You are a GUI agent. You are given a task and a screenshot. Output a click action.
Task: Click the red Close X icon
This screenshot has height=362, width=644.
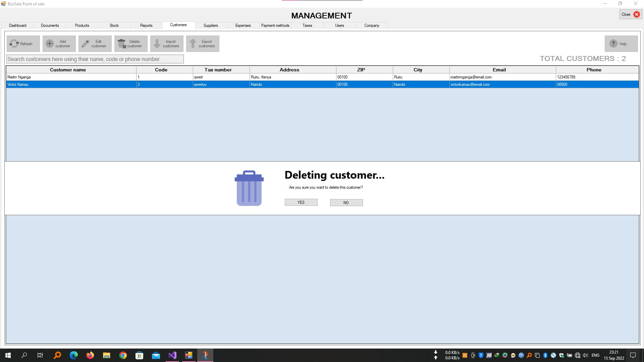tap(636, 14)
